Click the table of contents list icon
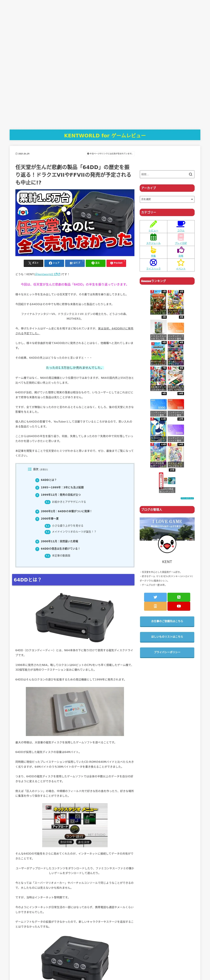This screenshot has width=210, height=980. pos(30,469)
